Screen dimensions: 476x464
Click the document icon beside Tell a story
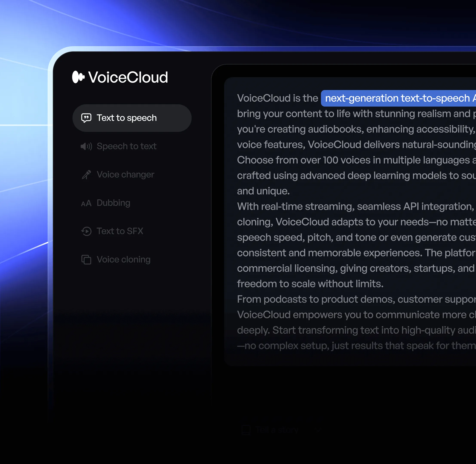(246, 430)
